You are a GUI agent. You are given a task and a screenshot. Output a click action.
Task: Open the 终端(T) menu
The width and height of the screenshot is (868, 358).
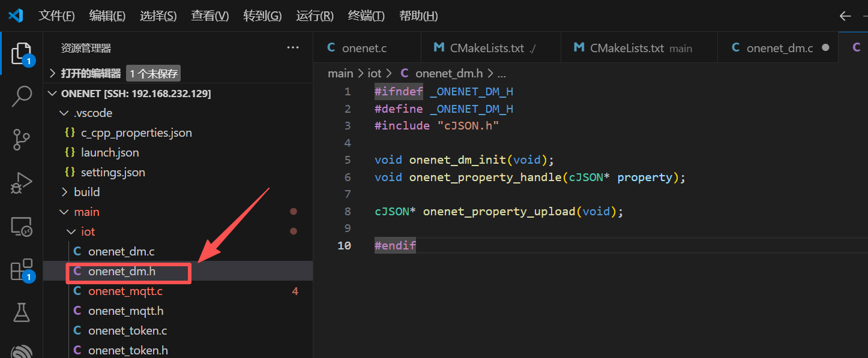pos(367,16)
